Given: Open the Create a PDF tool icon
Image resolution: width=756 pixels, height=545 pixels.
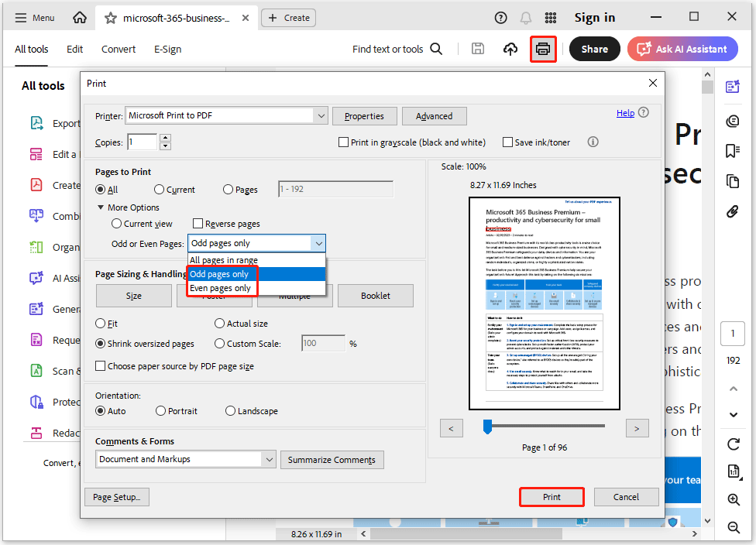Looking at the screenshot, I should pyautogui.click(x=36, y=185).
